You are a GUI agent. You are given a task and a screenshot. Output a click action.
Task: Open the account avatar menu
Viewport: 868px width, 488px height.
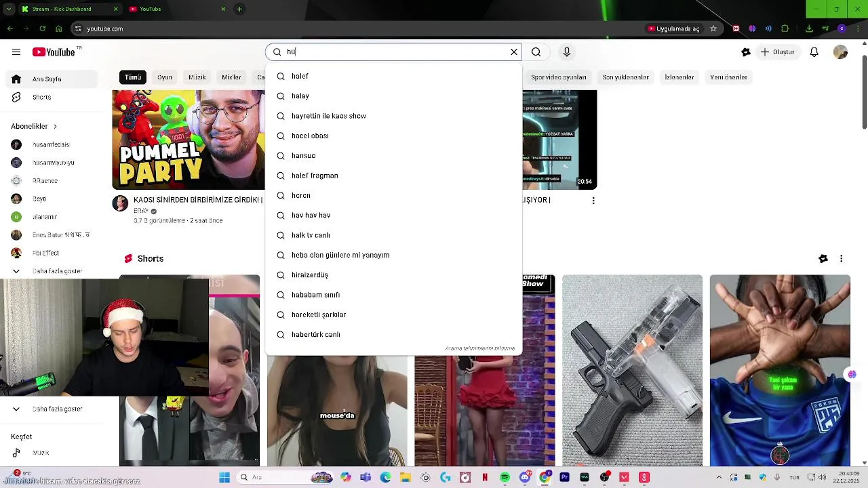(x=841, y=52)
